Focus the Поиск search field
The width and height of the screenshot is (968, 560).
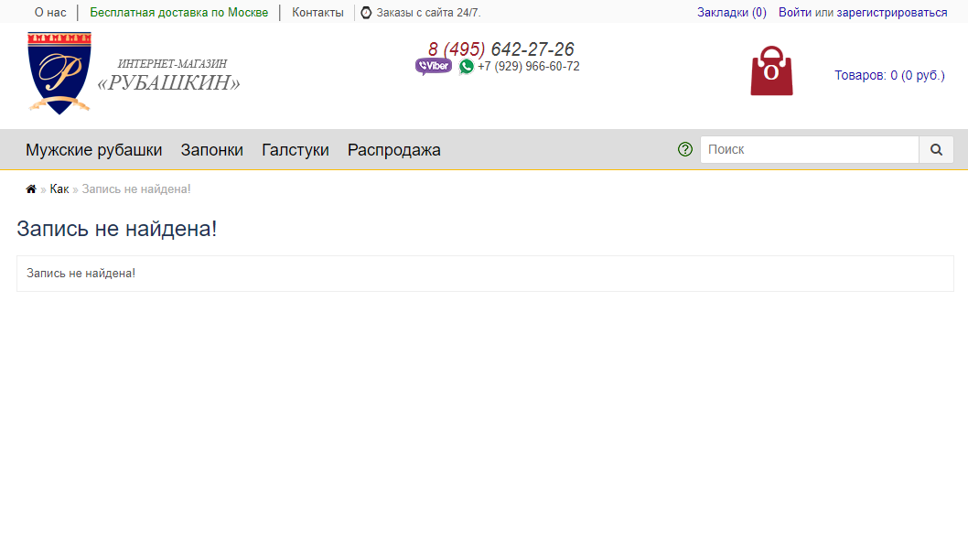(809, 149)
